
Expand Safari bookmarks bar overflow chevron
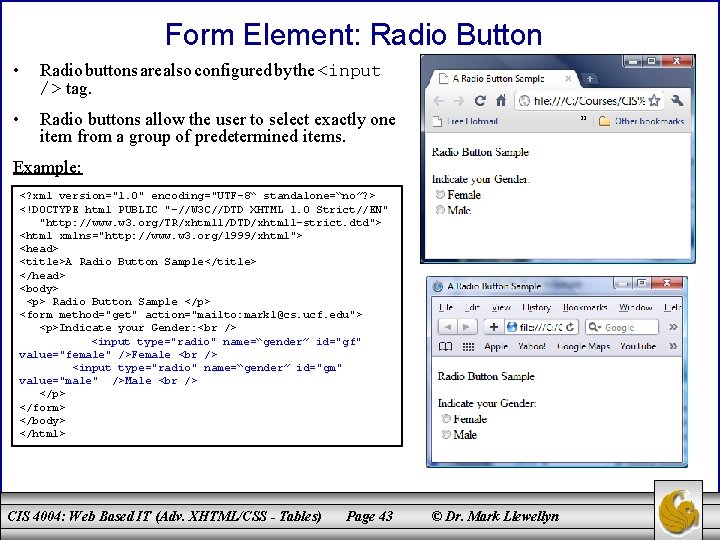tap(673, 346)
